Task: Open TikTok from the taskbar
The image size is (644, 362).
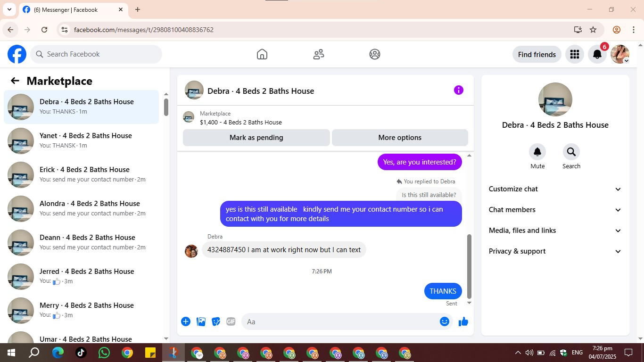Action: click(81, 353)
